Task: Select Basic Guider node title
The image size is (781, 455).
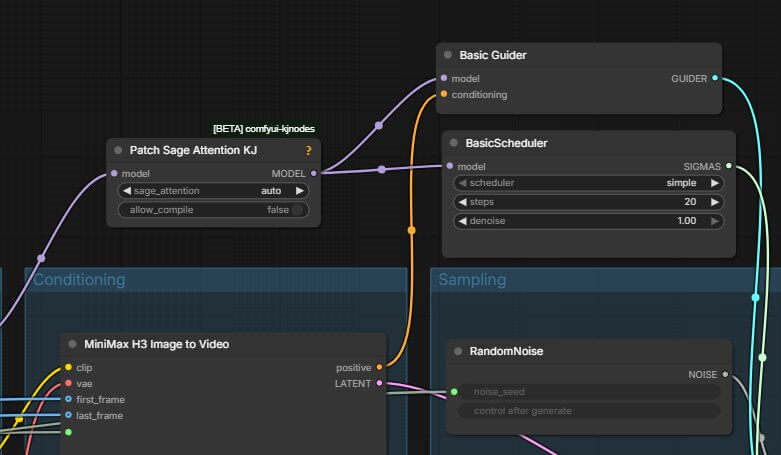Action: (493, 55)
